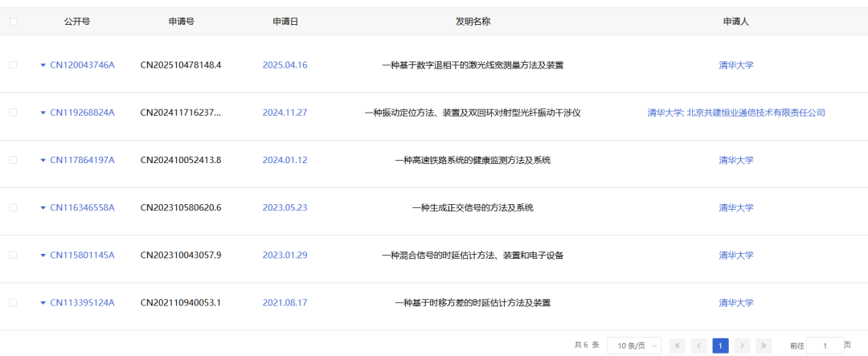Select page 1 in pagination
Viewport: 868px width, 356px height.
point(720,346)
